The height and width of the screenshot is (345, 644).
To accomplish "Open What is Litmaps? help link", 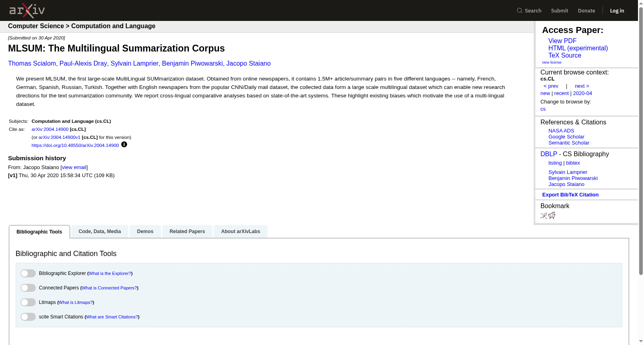I will (x=76, y=302).
